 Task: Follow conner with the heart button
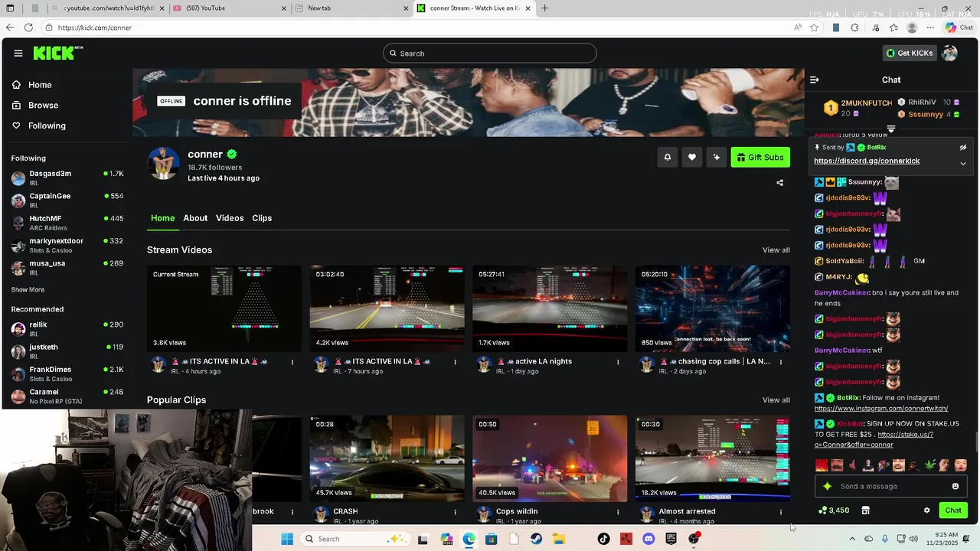692,157
